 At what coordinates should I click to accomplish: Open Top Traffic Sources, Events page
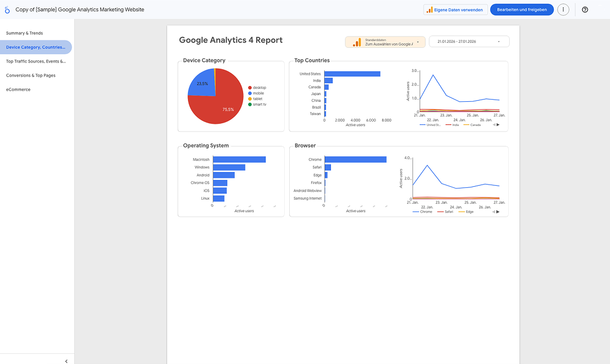click(x=35, y=61)
